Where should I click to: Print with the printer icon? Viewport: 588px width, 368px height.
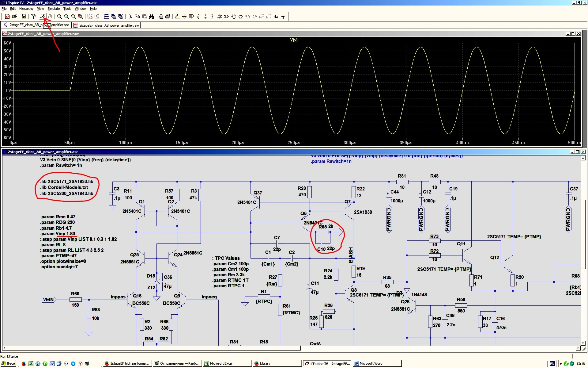coord(168,16)
